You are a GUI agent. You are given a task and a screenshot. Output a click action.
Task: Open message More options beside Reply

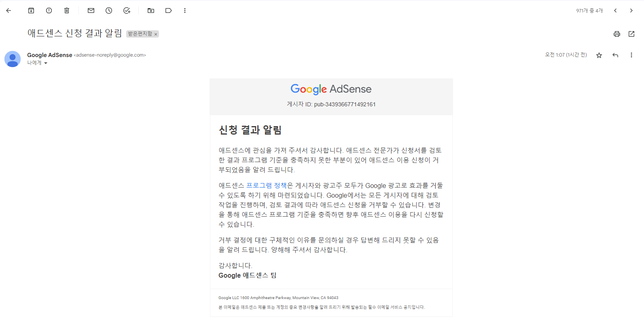(x=631, y=55)
